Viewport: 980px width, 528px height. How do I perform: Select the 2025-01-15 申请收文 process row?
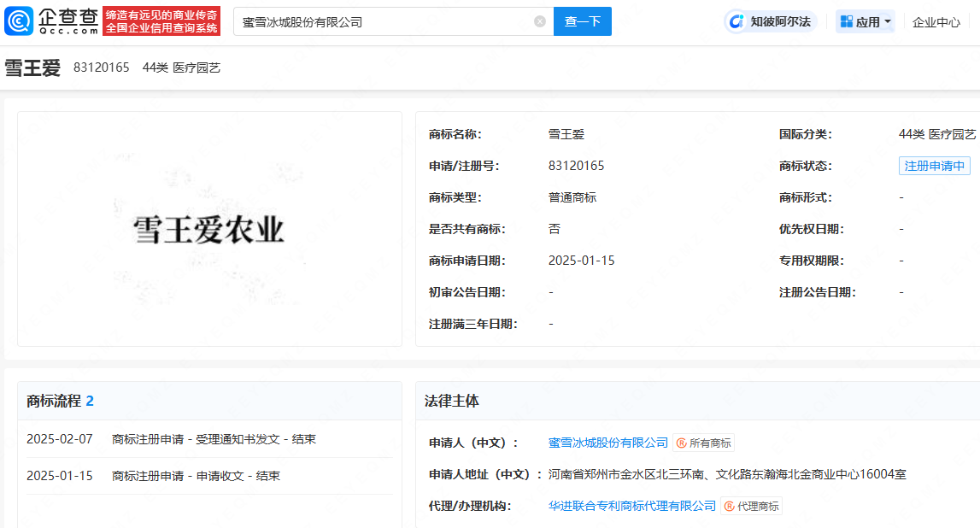pyautogui.click(x=209, y=476)
